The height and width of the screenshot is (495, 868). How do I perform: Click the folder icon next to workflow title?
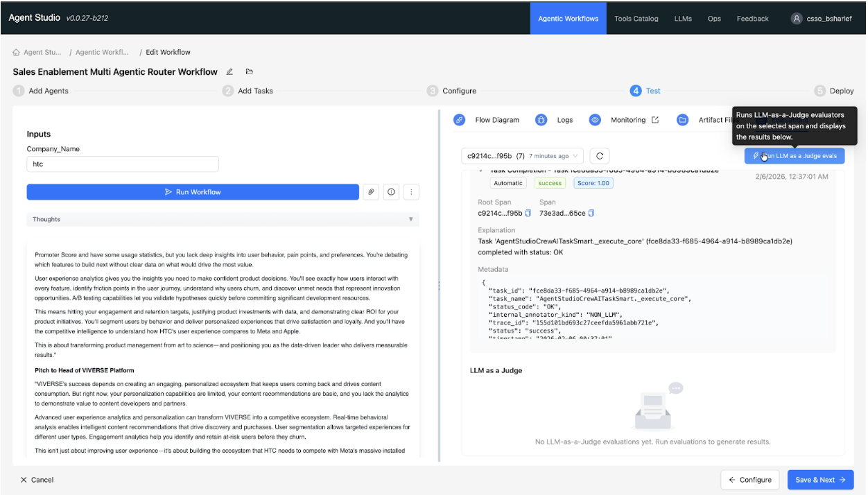tap(250, 72)
